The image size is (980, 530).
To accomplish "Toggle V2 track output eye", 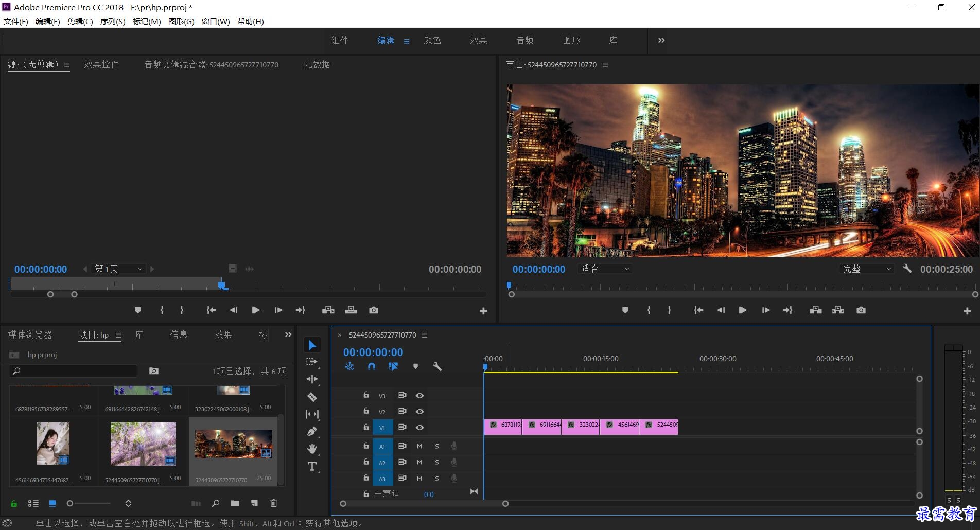I will [419, 412].
